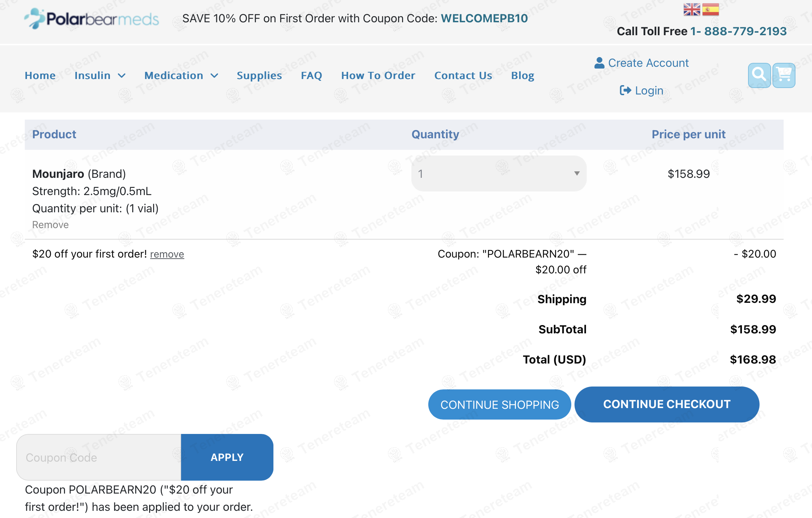Remove the POLARBEARN20 coupon
Screen dimensions: 812x518
(x=167, y=254)
